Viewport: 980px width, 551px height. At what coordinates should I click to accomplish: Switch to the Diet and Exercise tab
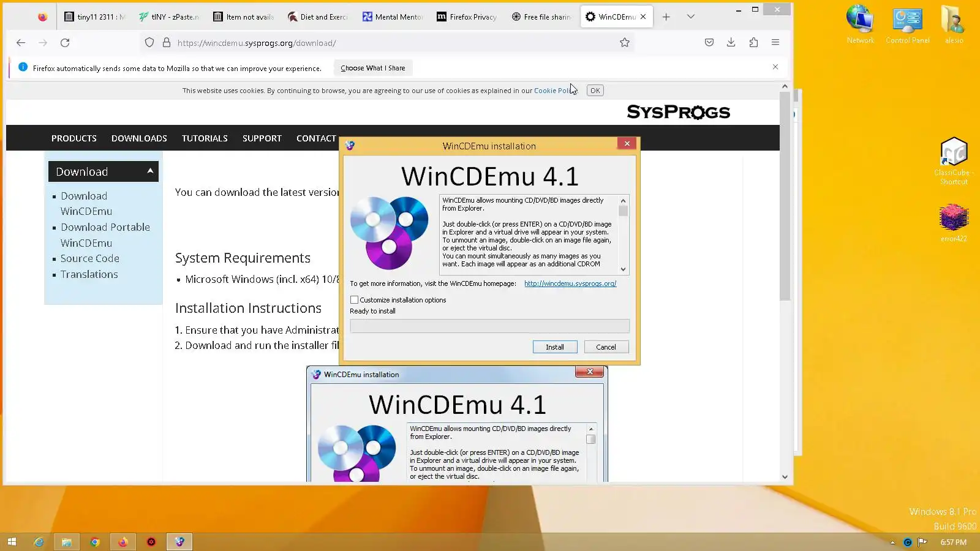pyautogui.click(x=317, y=17)
